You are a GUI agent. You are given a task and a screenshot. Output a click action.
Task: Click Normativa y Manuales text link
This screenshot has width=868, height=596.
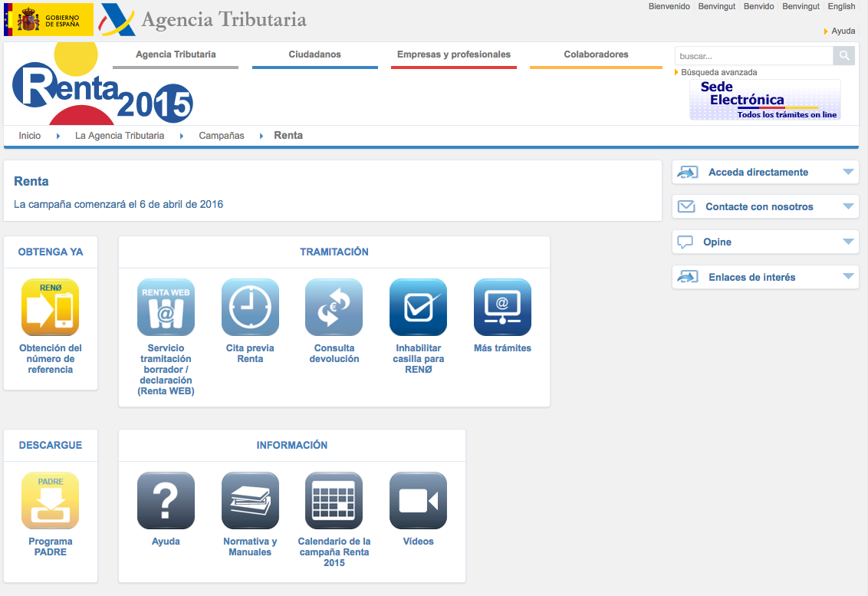click(x=250, y=547)
